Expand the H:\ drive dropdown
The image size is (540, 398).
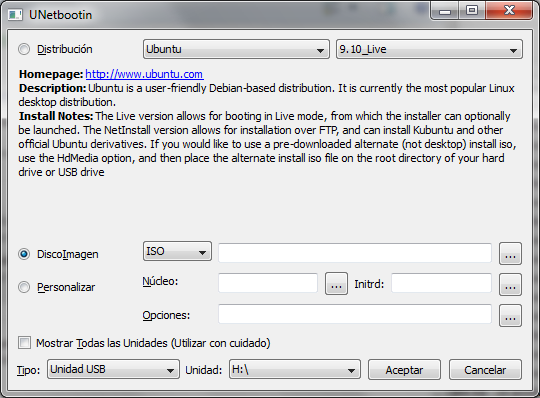click(295, 369)
